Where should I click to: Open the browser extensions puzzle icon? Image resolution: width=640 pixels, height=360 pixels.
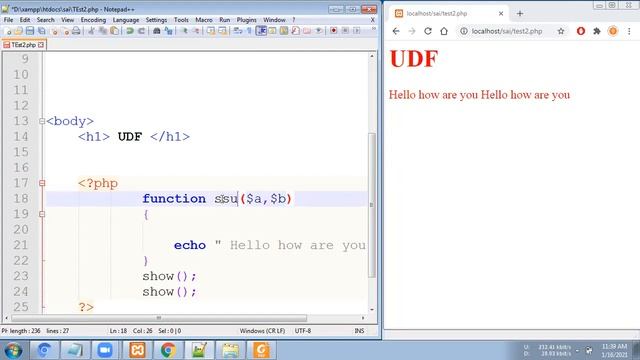(x=597, y=31)
